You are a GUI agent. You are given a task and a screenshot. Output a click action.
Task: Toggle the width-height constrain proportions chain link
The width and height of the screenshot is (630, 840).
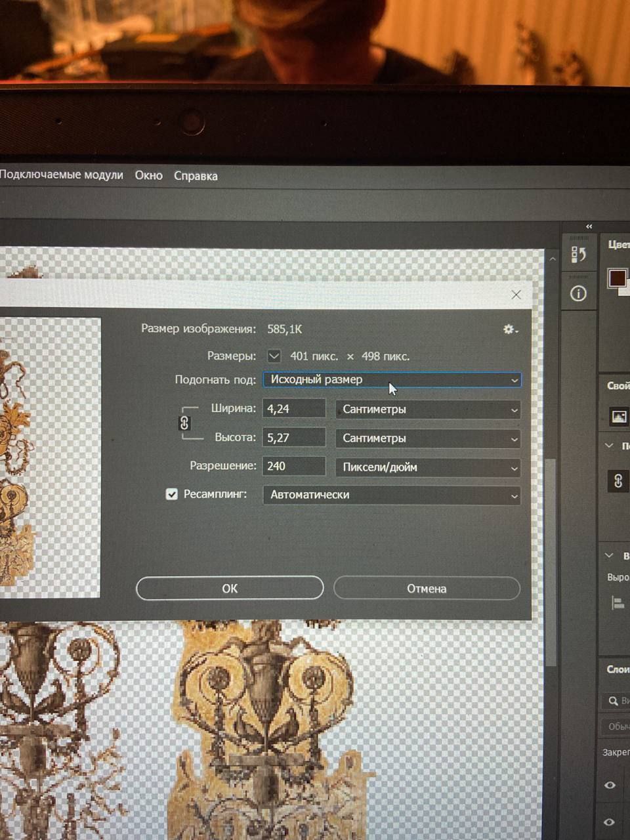[x=184, y=423]
